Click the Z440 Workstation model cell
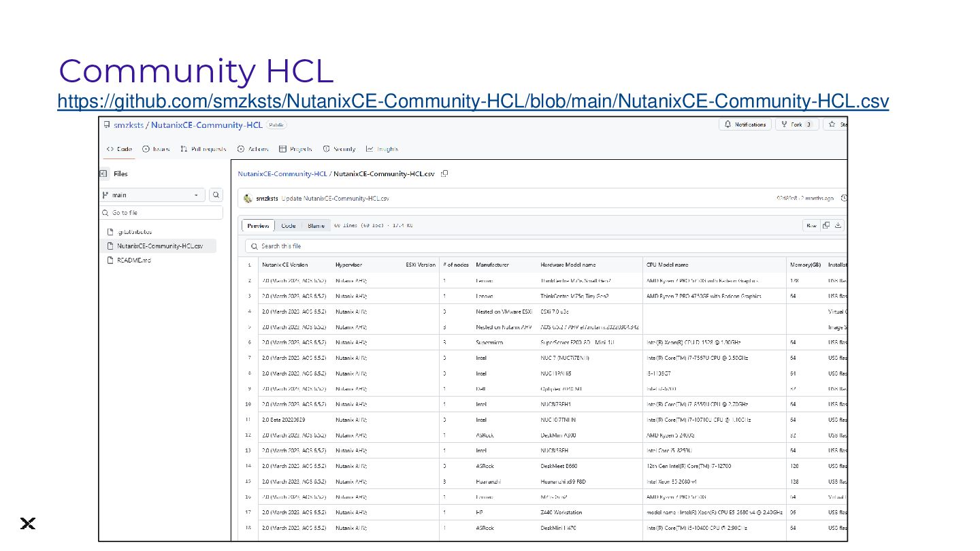This screenshot has width=980, height=551. (x=561, y=512)
